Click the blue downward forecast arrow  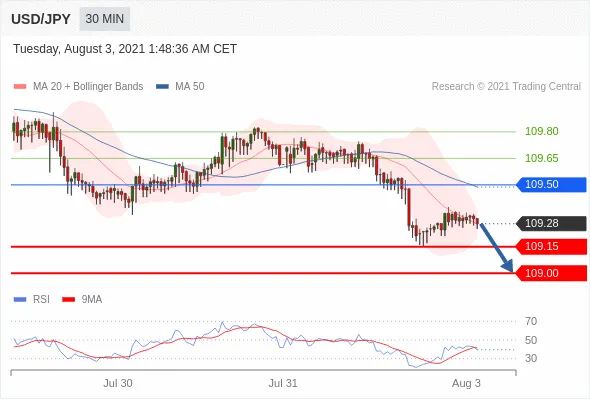pyautogui.click(x=497, y=247)
